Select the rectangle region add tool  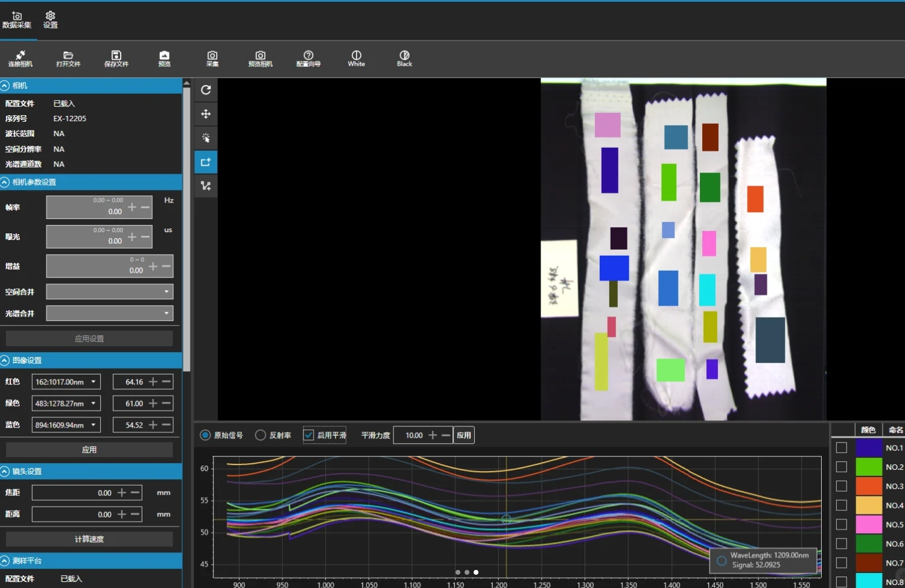[x=206, y=162]
